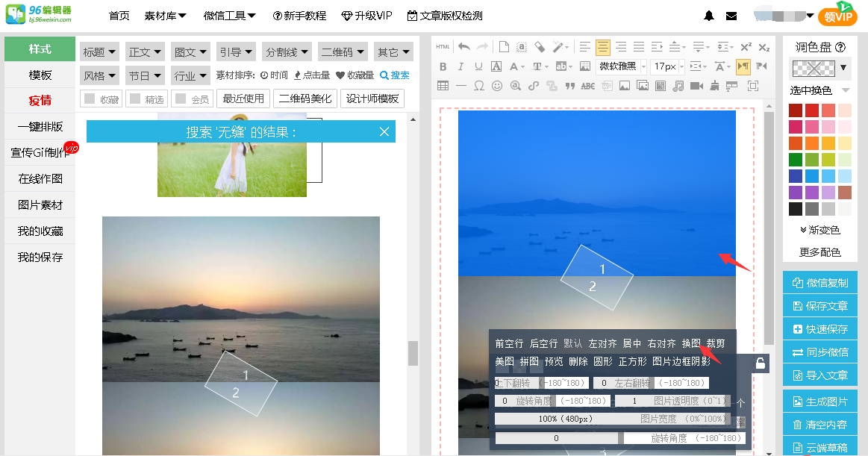Toggle bold formatting
This screenshot has height=456, width=868.
pyautogui.click(x=443, y=66)
